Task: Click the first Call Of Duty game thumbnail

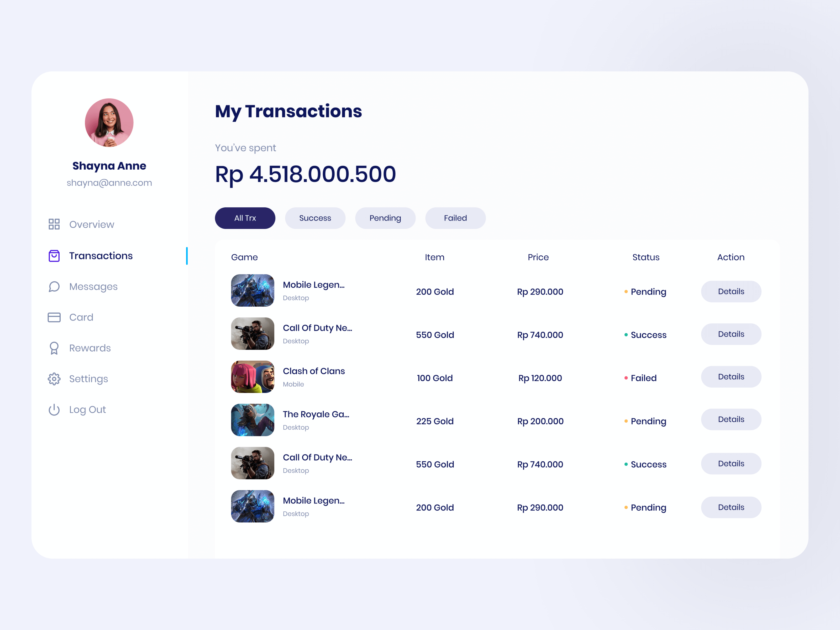Action: (x=253, y=334)
